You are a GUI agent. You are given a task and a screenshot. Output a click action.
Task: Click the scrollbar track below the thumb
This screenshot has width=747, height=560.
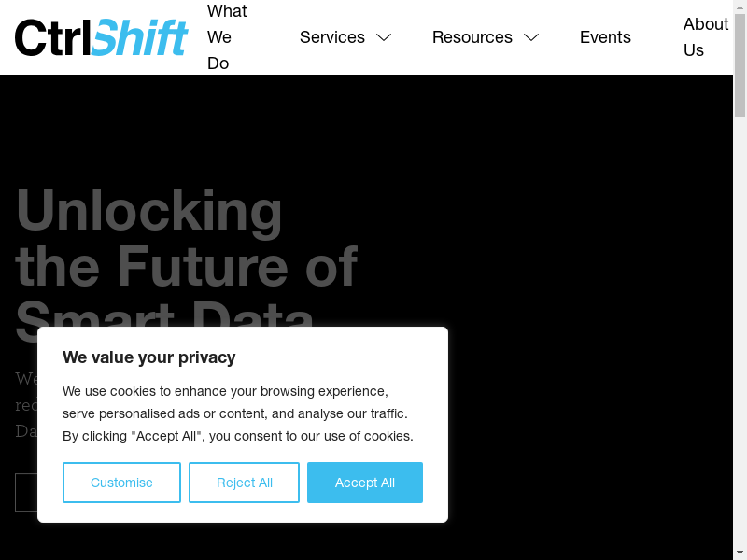click(740, 327)
